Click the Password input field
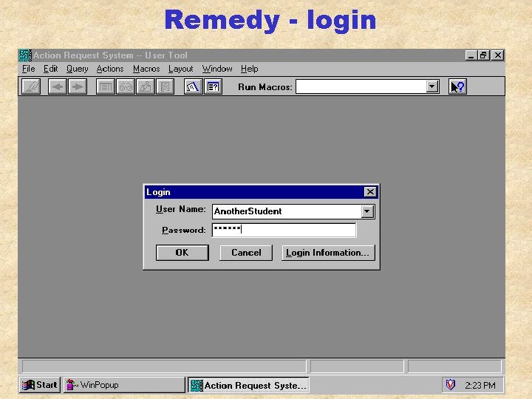The width and height of the screenshot is (532, 399). (x=284, y=230)
